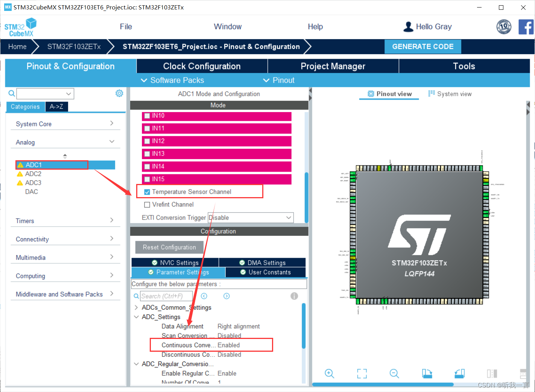
Task: Toggle the IN14 checkbox
Action: [147, 167]
